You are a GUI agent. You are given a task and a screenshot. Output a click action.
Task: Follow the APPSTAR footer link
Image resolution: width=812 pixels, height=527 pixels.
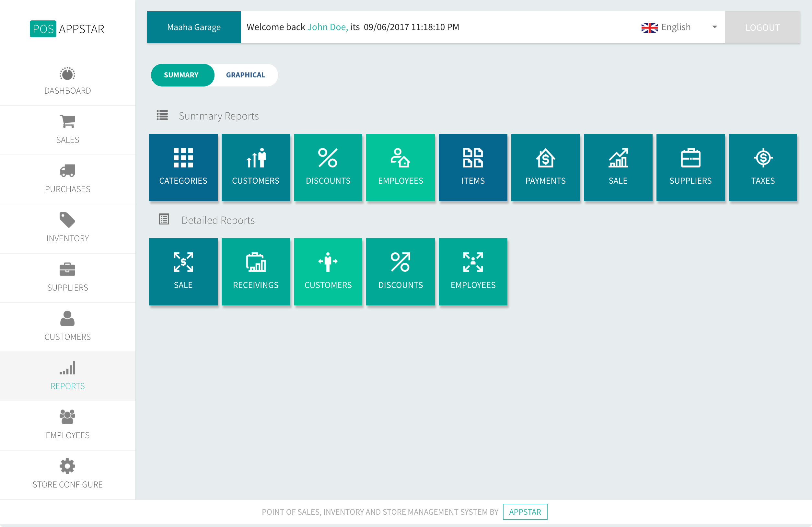coord(525,512)
